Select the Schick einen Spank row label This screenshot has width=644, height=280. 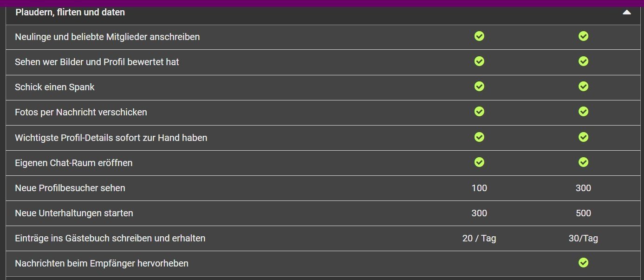pos(55,87)
